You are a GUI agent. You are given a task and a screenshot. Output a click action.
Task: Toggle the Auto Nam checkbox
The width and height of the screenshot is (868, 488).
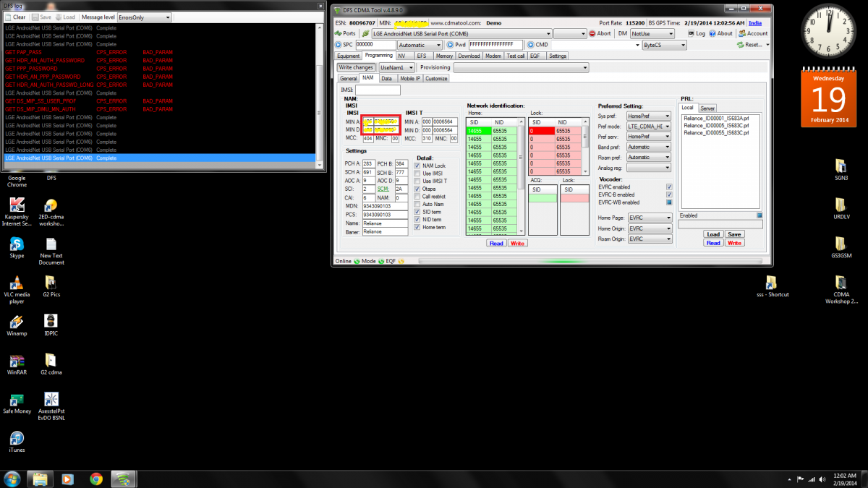417,204
